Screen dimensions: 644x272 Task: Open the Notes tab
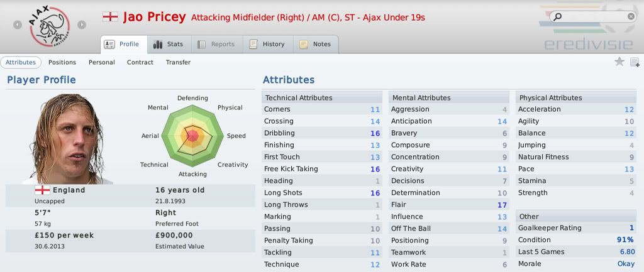coord(316,45)
